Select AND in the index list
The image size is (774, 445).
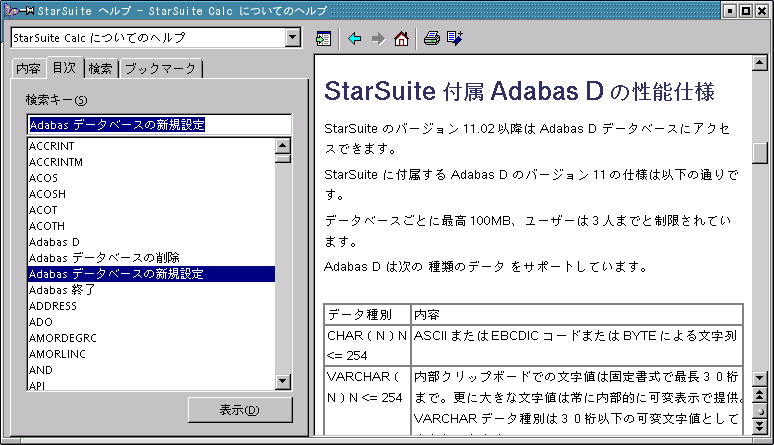point(151,370)
